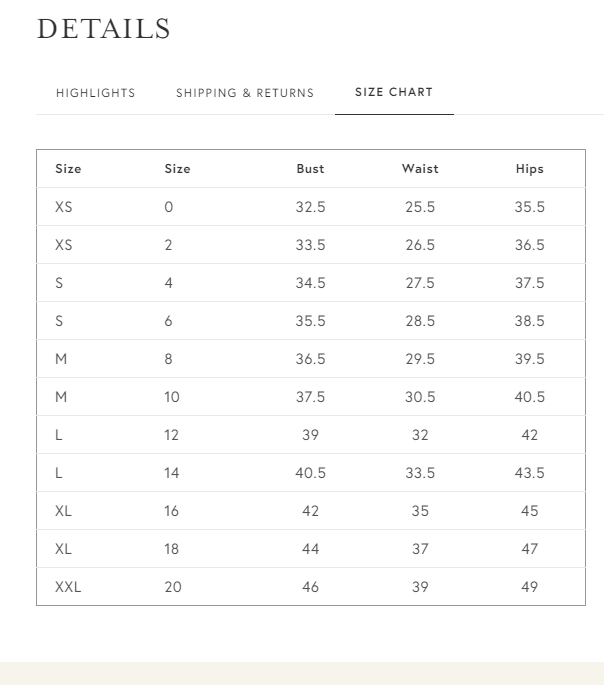Click bust value 46 in XXL row
Screen dimensions: 604x685
[310, 587]
